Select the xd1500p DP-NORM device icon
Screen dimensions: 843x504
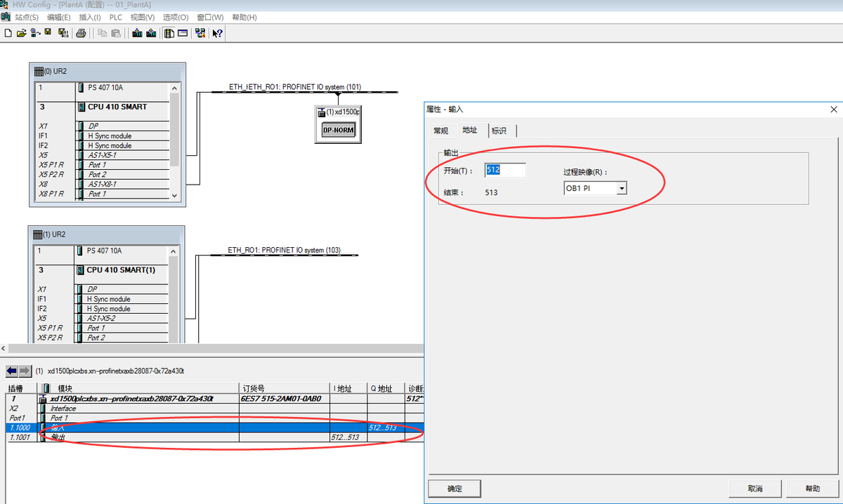pos(338,130)
